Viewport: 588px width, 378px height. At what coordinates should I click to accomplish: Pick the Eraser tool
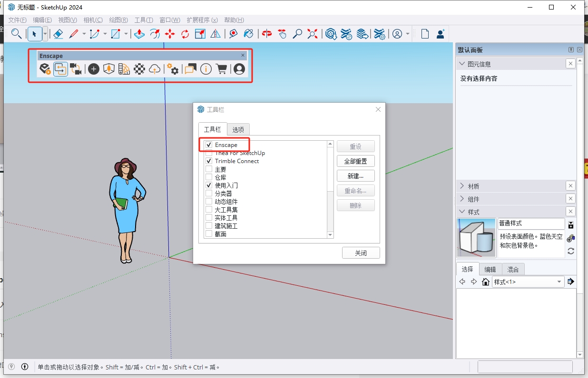(58, 34)
